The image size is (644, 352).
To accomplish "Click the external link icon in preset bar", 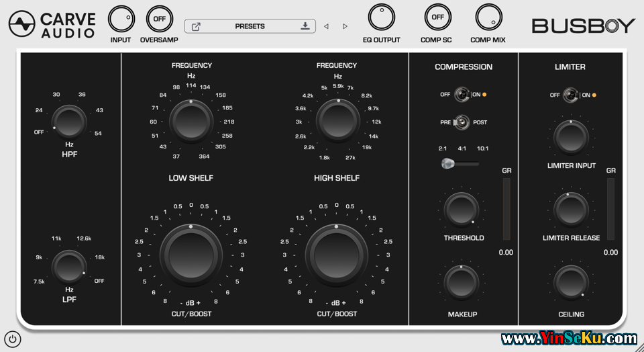I will (196, 27).
